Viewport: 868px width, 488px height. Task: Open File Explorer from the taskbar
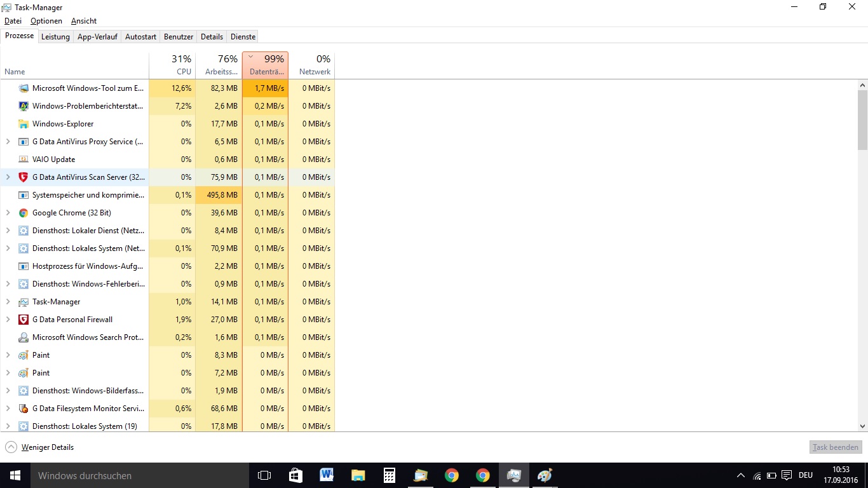(x=358, y=475)
